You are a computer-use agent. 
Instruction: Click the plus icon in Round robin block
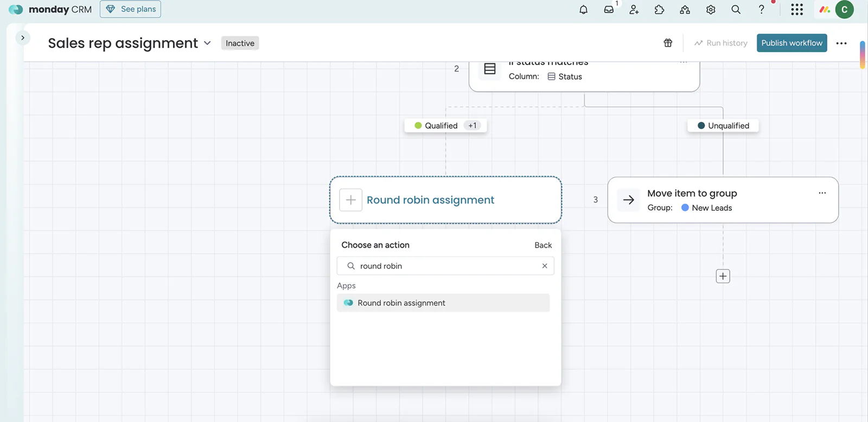tap(350, 200)
